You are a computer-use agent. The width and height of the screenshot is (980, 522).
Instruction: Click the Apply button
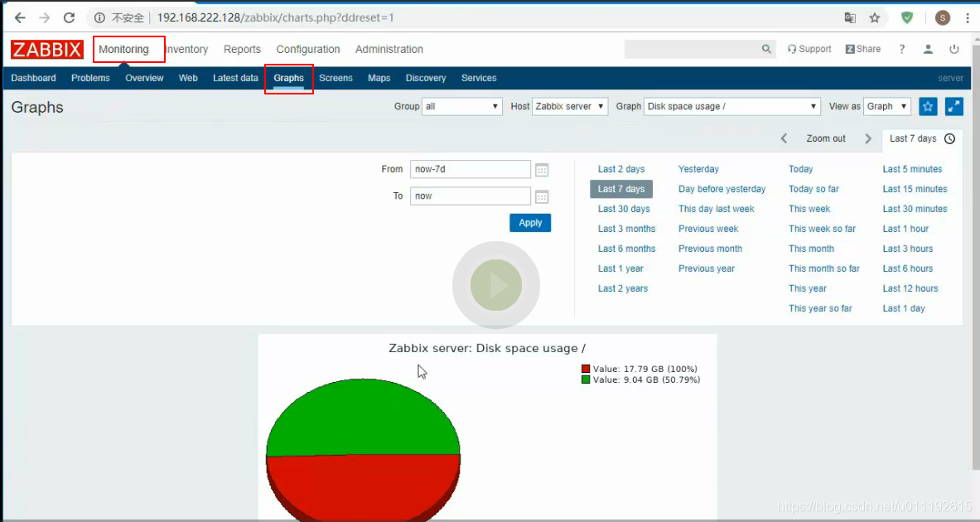[x=530, y=223]
